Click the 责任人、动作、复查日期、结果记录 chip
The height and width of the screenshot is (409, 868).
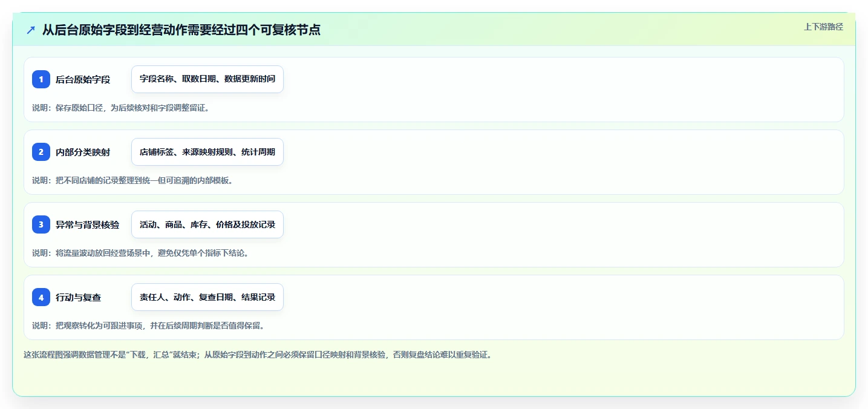(207, 297)
